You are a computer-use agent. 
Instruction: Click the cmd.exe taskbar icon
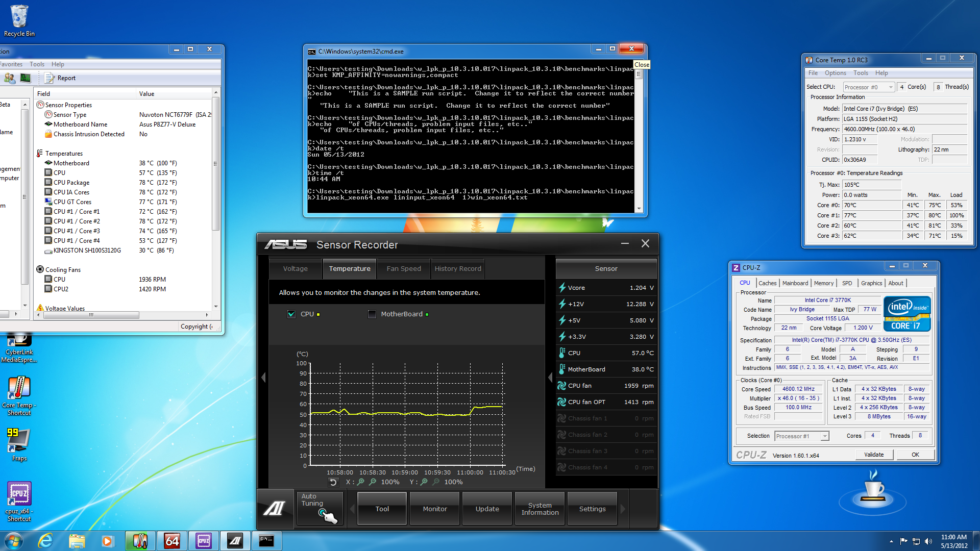(x=266, y=541)
